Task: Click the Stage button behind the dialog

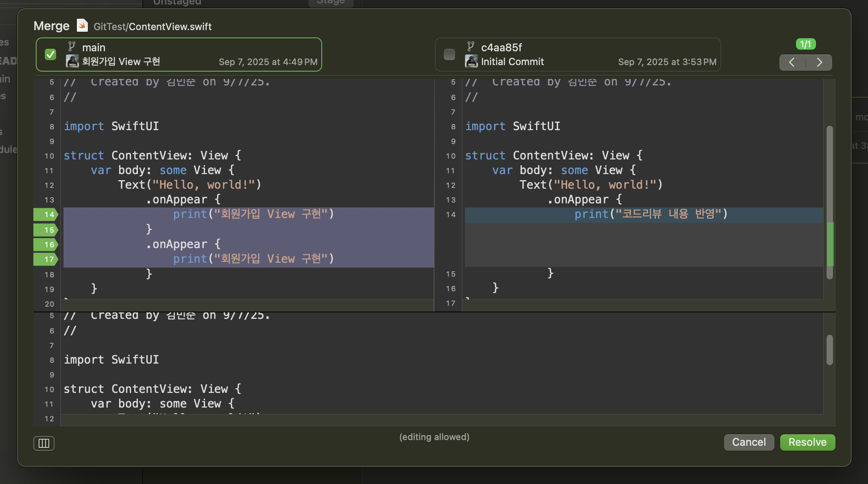Action: [x=331, y=2]
